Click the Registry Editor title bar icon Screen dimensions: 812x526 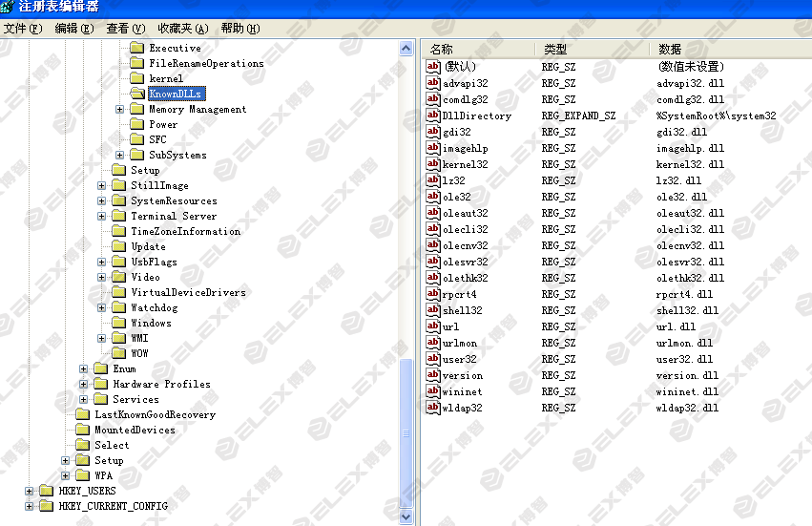coord(10,8)
